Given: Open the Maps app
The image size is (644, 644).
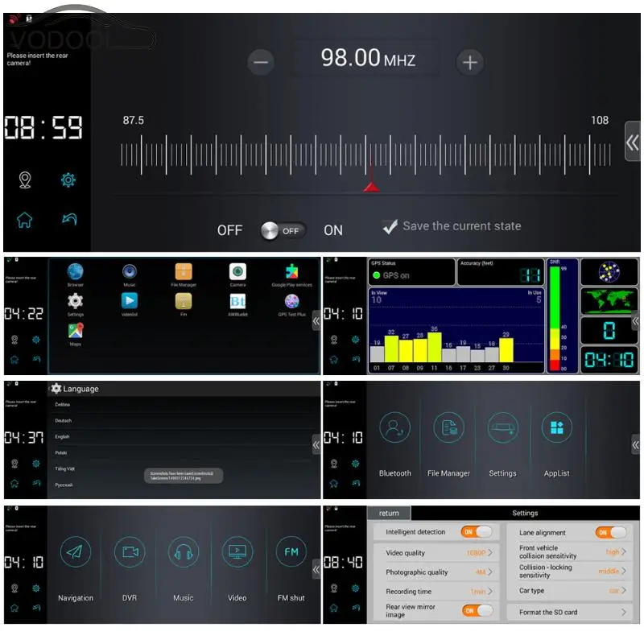Looking at the screenshot, I should coord(76,334).
